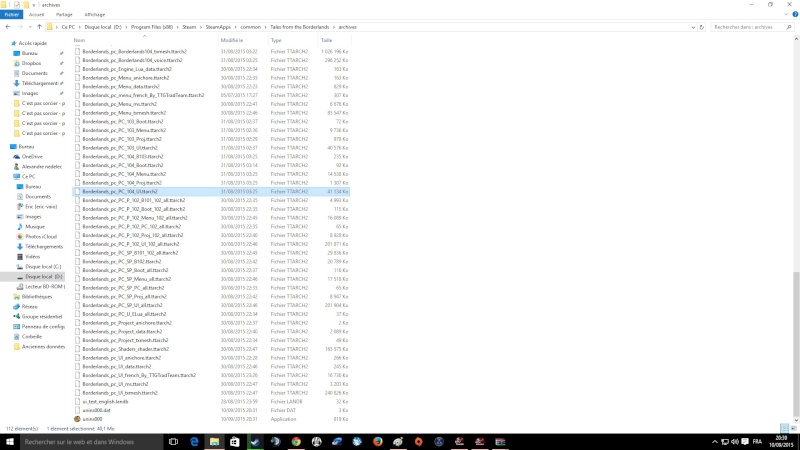Click the Back navigation arrow
800x450 pixels.
click(8, 27)
